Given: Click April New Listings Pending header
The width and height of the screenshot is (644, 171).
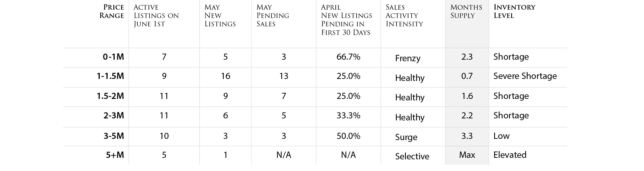Looking at the screenshot, I should point(346,20).
